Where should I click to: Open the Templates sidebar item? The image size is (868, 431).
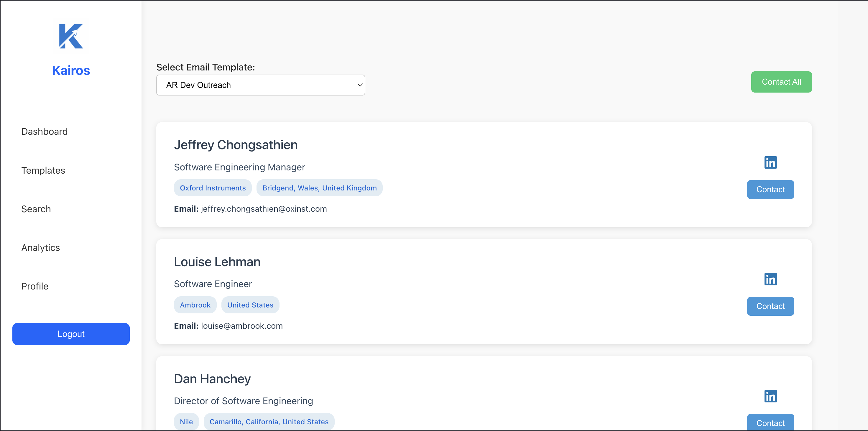(x=43, y=170)
